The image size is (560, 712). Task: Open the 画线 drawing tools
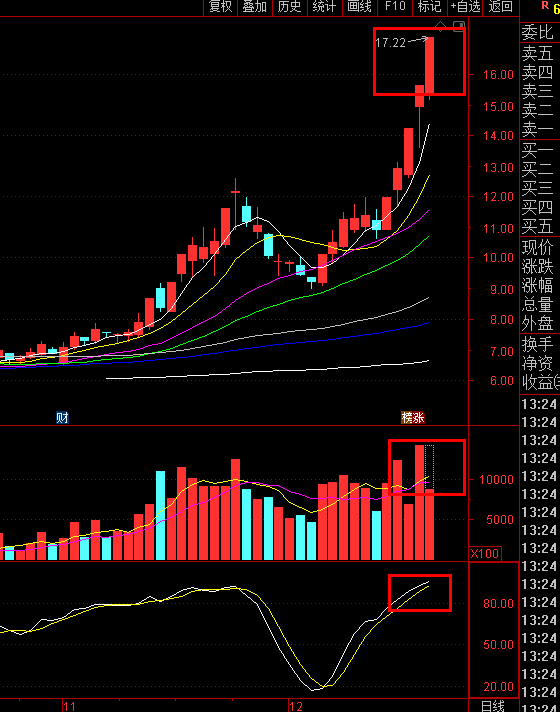(360, 6)
